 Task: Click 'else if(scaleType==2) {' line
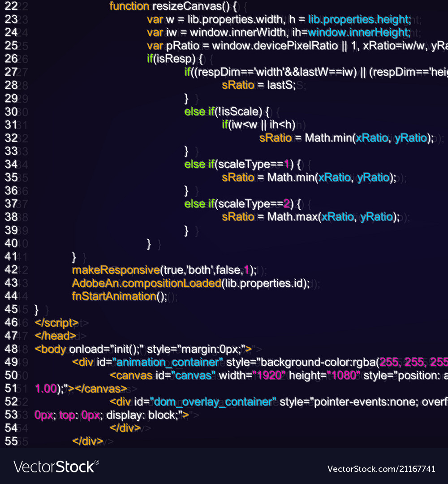[x=242, y=204]
